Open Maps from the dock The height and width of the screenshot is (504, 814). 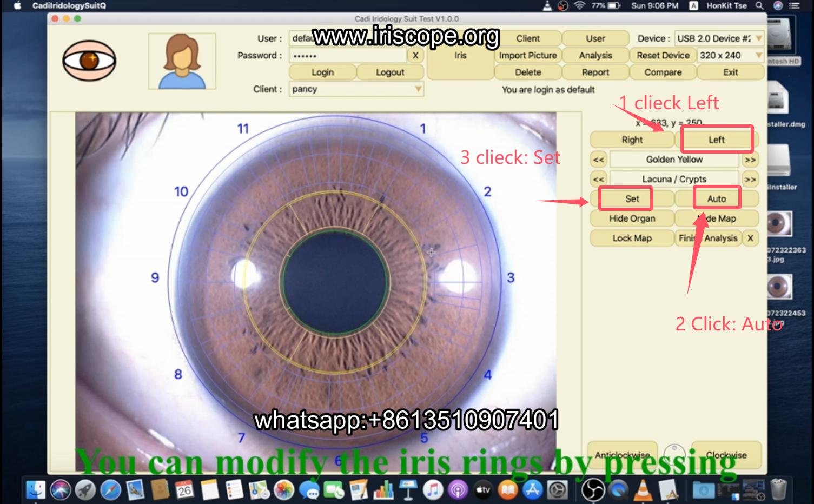pyautogui.click(x=260, y=490)
